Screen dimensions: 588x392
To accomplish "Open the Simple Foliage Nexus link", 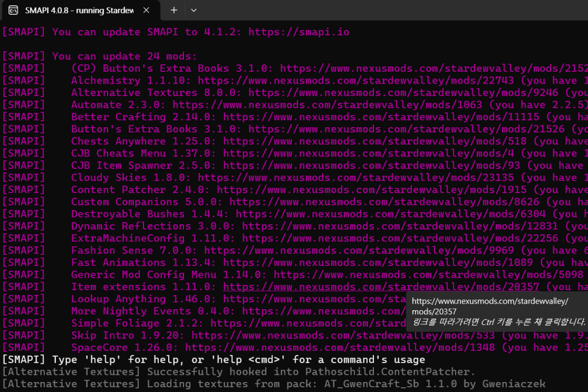I will [308, 323].
